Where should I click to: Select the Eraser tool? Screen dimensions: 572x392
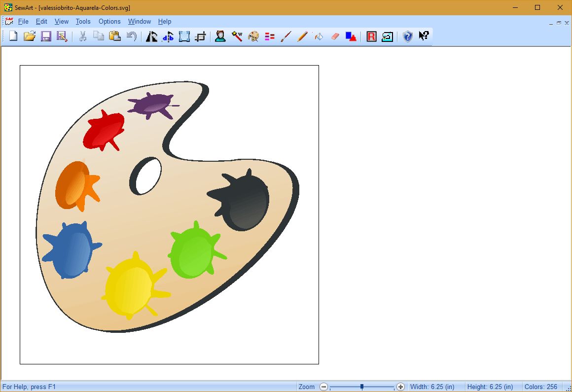(335, 36)
